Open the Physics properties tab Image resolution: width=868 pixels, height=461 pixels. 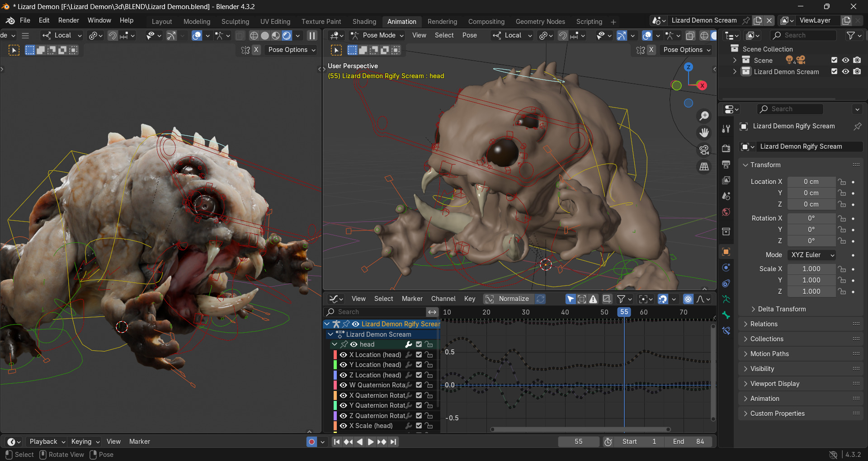click(x=726, y=268)
